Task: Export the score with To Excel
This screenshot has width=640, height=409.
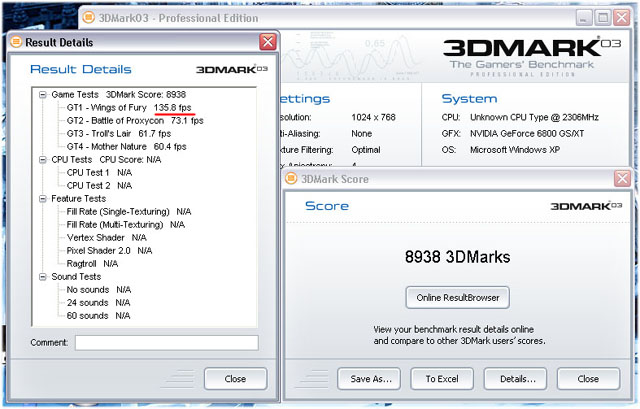Action: [x=441, y=379]
